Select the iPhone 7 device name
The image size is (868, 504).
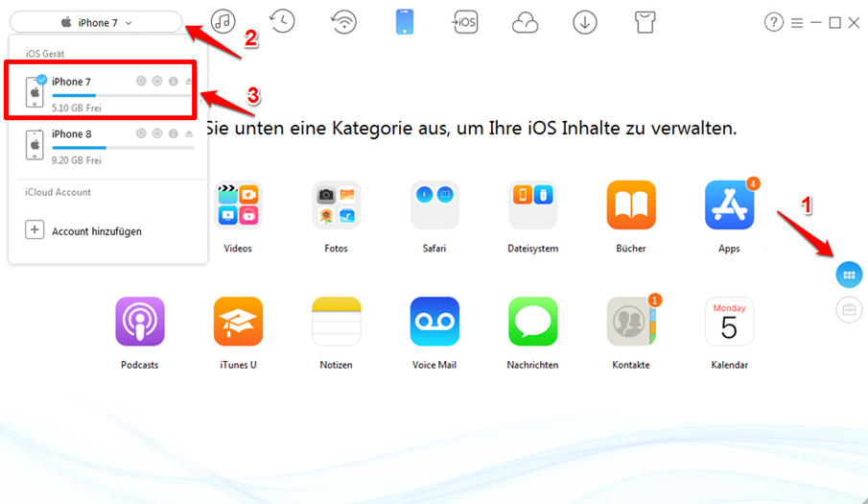pos(71,82)
